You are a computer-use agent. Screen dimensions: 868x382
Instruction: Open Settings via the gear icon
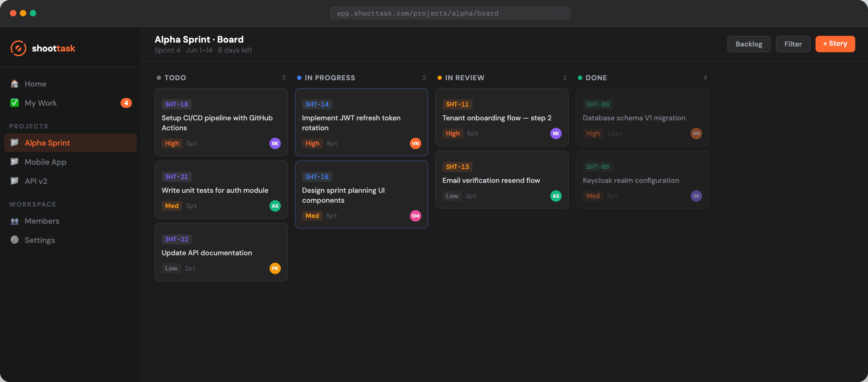click(x=15, y=240)
